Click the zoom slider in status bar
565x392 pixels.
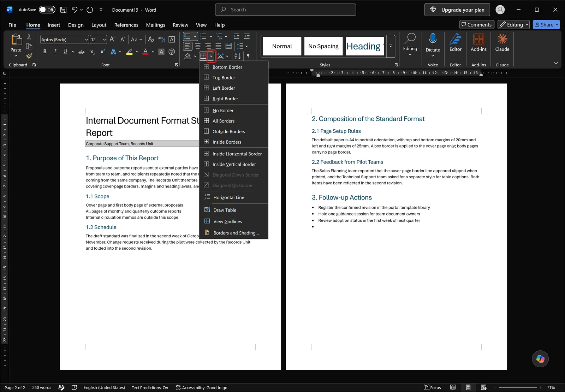pos(518,387)
